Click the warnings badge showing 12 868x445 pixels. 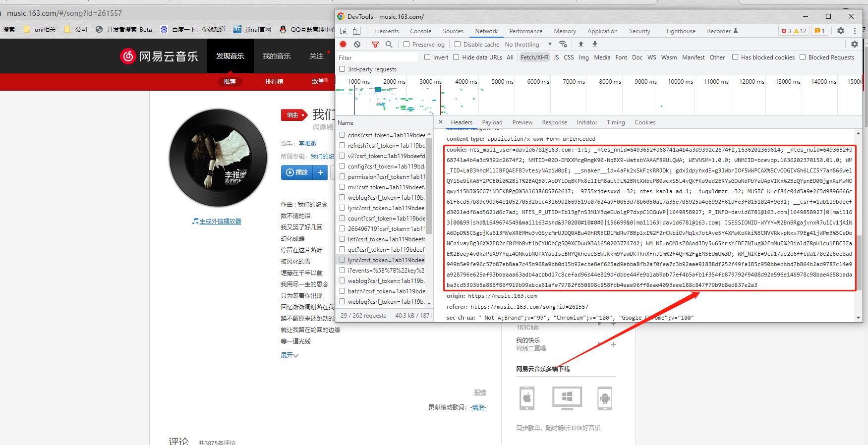click(x=800, y=31)
